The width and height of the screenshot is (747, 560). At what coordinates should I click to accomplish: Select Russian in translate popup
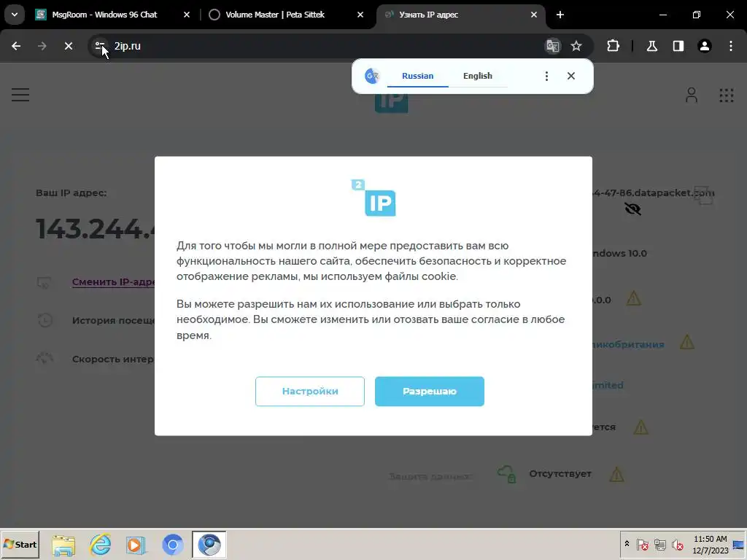click(417, 76)
